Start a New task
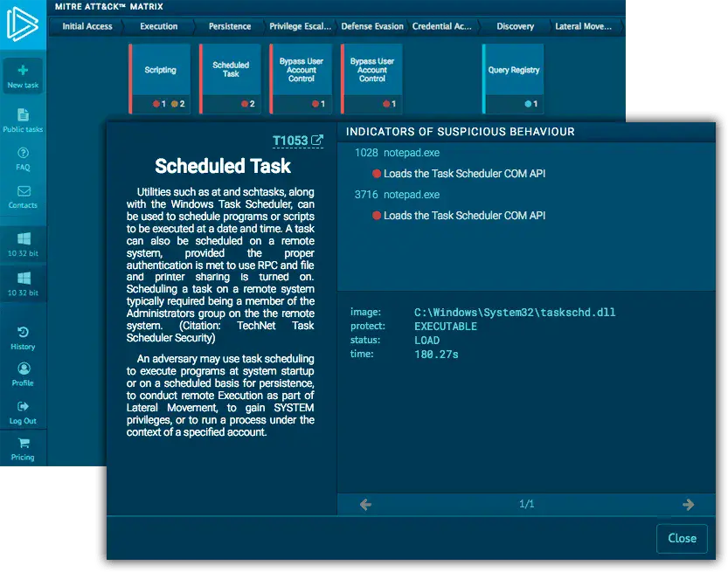This screenshot has width=728, height=572. coord(23,77)
